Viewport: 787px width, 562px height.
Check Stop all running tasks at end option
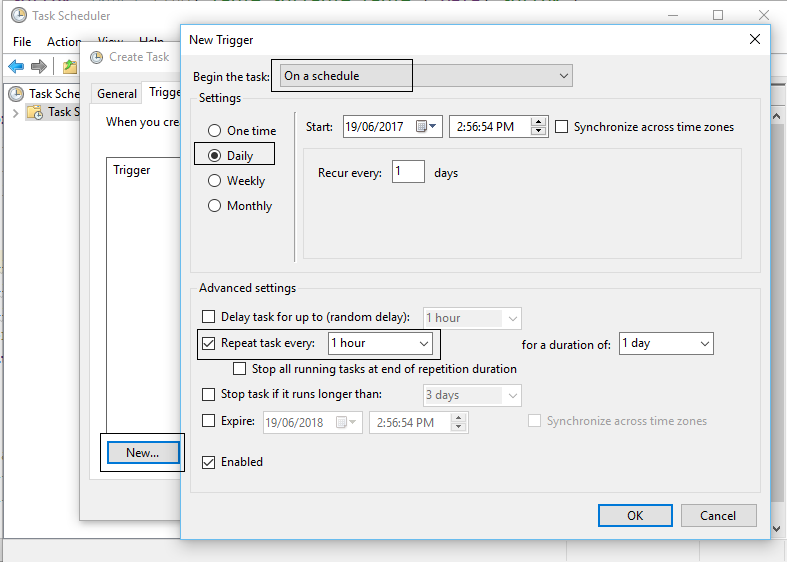click(239, 369)
